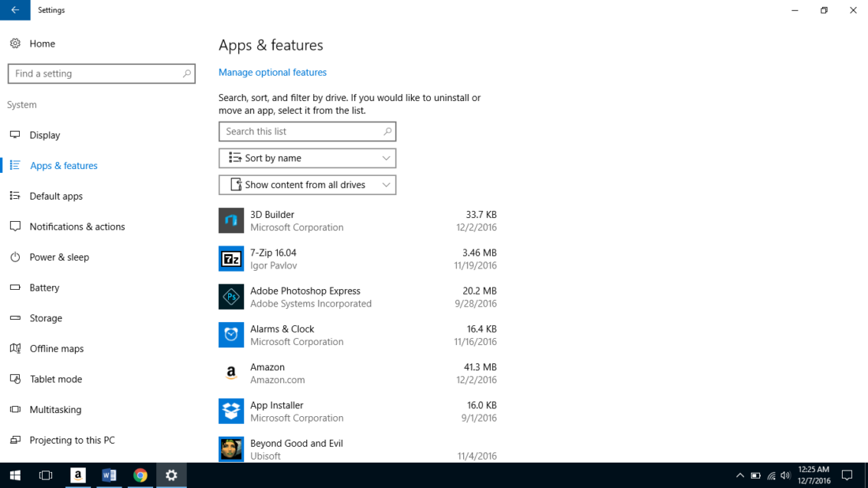Click Beyond Good and Evil thumbnail
The width and height of the screenshot is (868, 488).
tap(231, 449)
